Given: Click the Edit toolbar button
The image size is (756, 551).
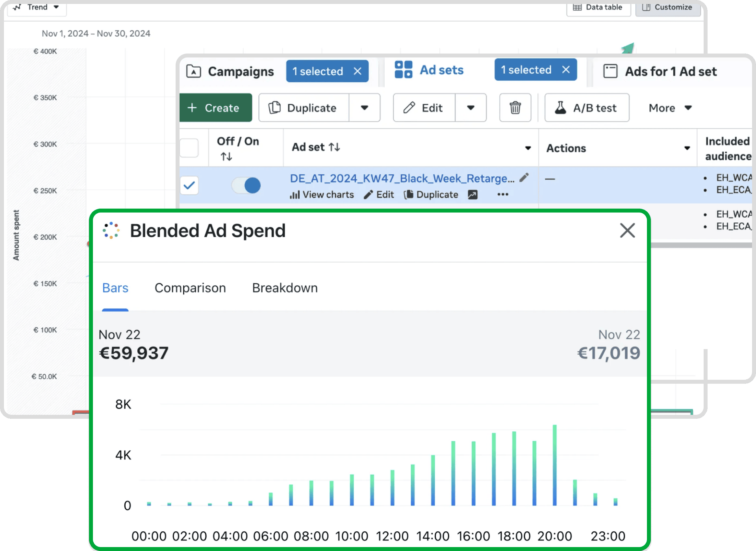Looking at the screenshot, I should tap(424, 108).
